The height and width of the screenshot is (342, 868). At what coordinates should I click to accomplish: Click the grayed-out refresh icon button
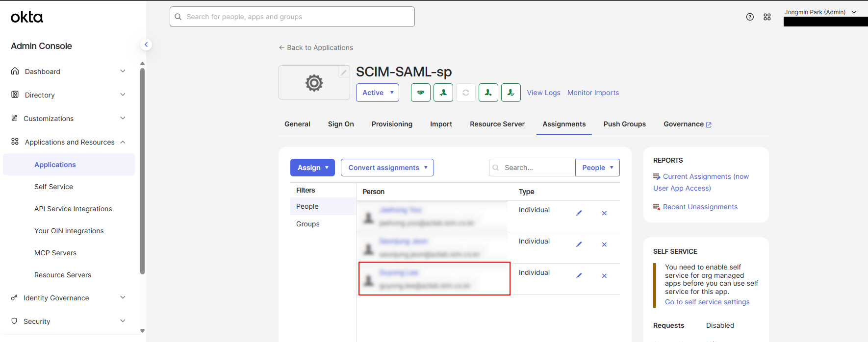466,93
